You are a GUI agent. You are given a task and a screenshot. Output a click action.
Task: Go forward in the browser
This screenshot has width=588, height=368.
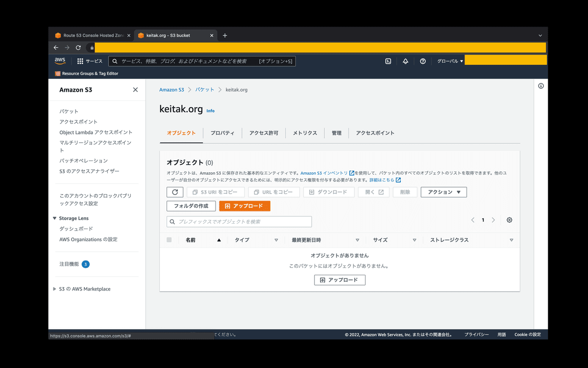coord(67,48)
